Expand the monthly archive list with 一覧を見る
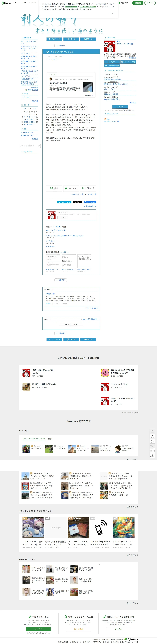 click(x=34, y=139)
